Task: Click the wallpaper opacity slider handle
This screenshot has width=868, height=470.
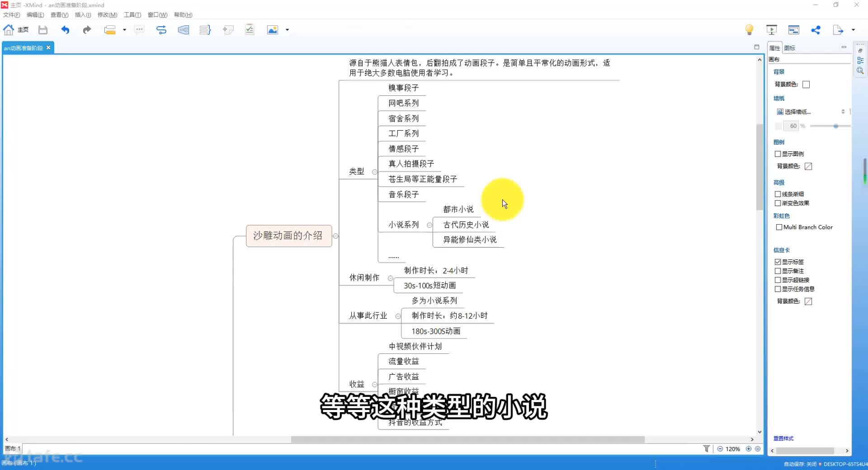Action: coord(836,126)
